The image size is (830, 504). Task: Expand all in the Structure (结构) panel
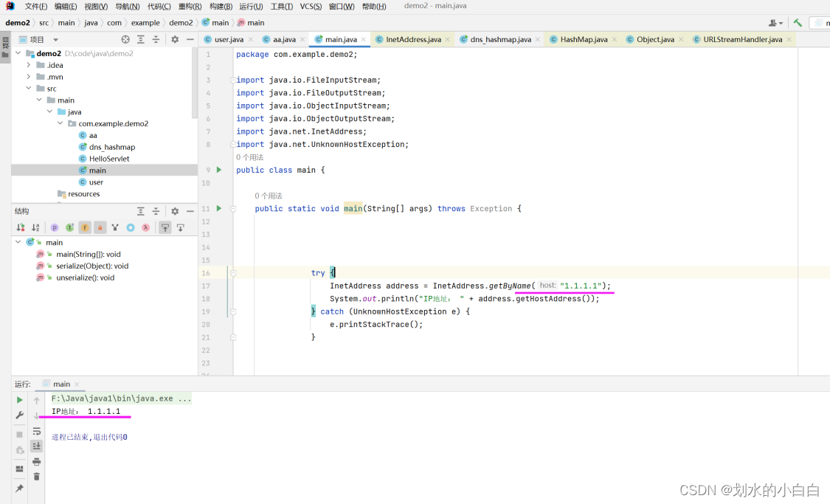141,211
